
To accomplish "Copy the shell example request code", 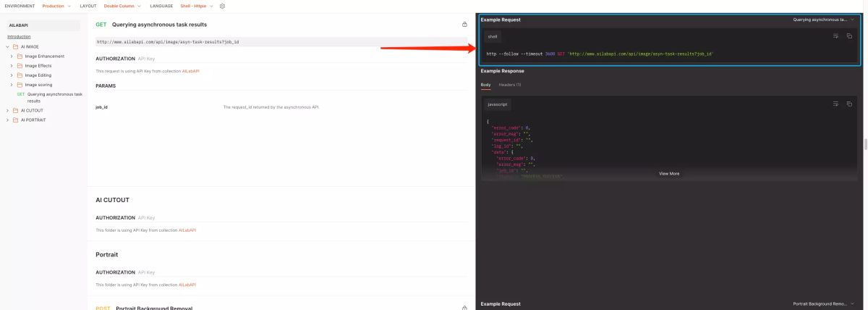I will coord(849,35).
